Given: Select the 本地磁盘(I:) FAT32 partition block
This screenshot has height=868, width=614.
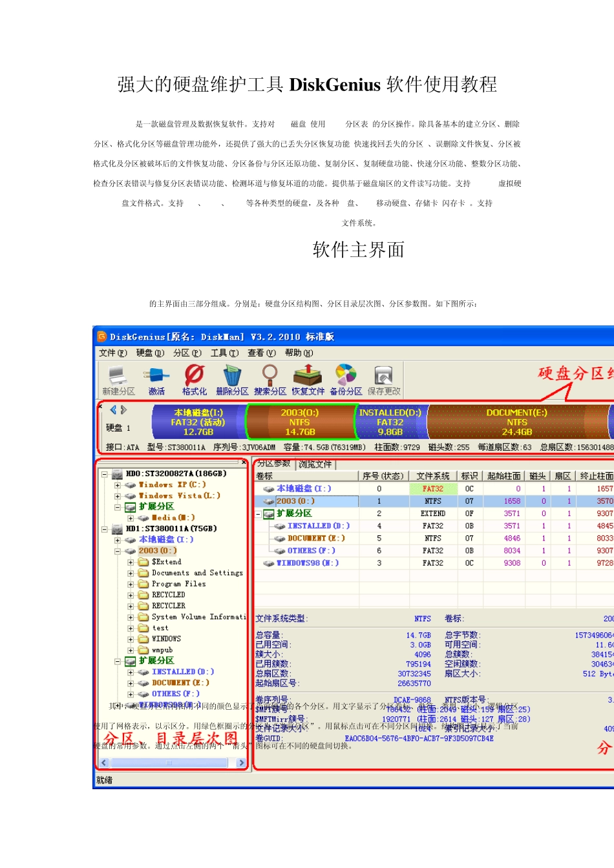Looking at the screenshot, I should pyautogui.click(x=198, y=422).
